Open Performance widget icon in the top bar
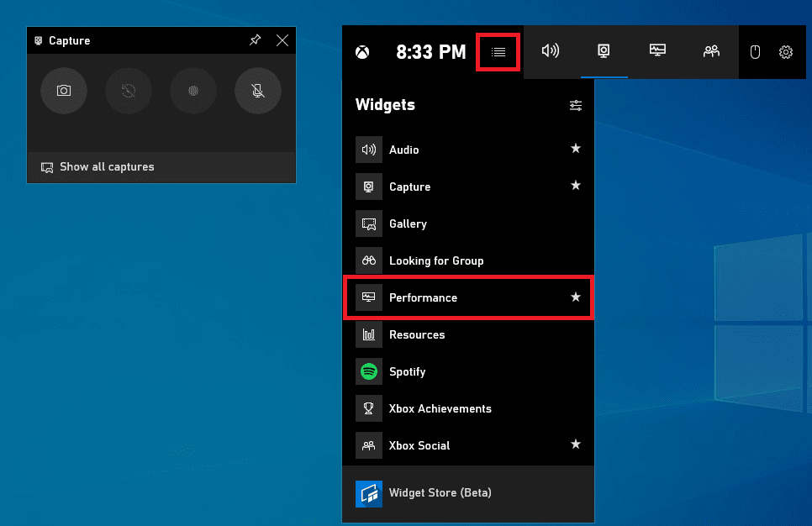 click(x=657, y=50)
